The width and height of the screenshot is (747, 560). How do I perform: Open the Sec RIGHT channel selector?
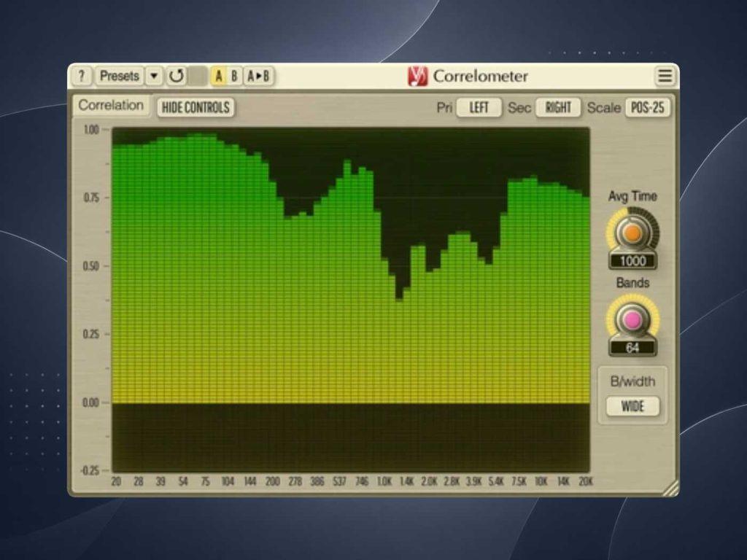(558, 108)
